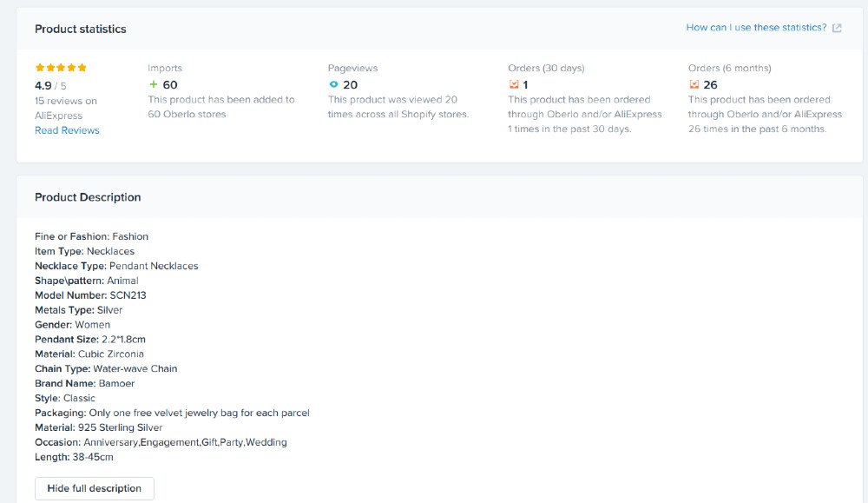
Task: Select the blue eye icon next to Pageviews
Action: tap(332, 84)
